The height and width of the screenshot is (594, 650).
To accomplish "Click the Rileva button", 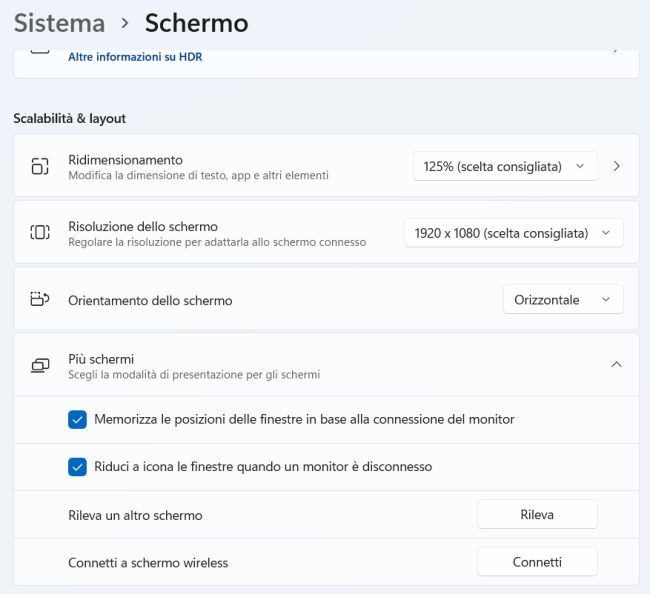I will pyautogui.click(x=537, y=514).
